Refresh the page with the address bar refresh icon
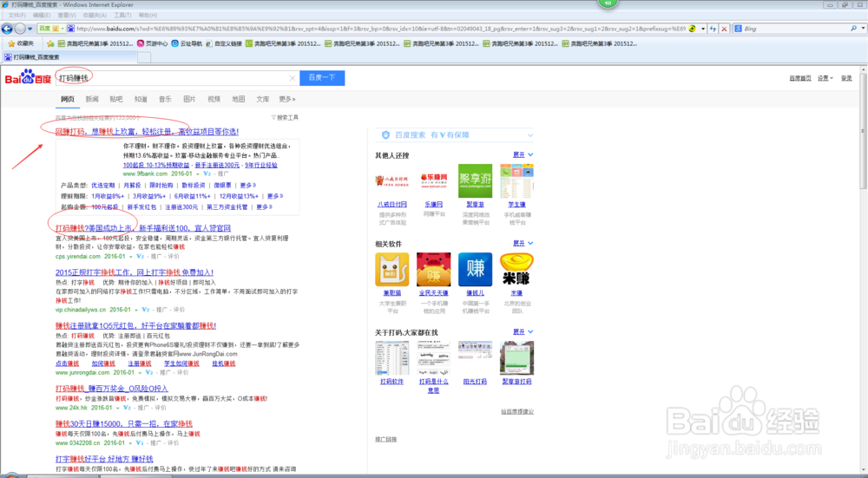The height and width of the screenshot is (478, 868). (713, 29)
